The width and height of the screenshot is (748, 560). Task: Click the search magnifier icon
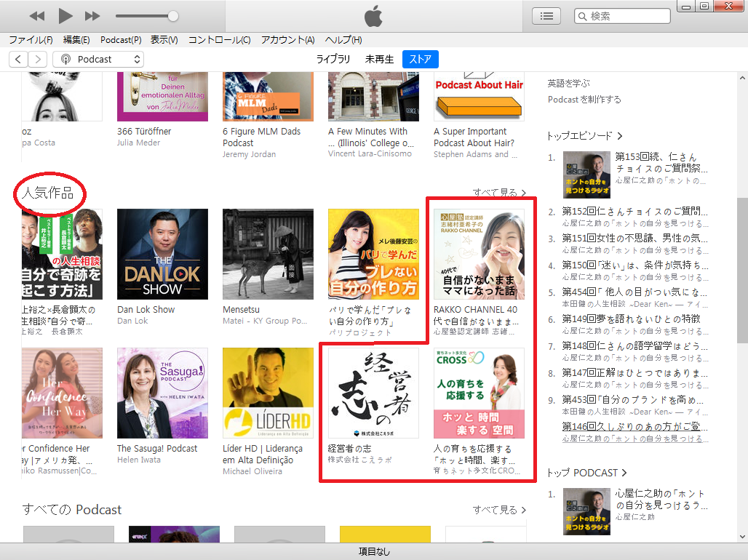tap(583, 16)
